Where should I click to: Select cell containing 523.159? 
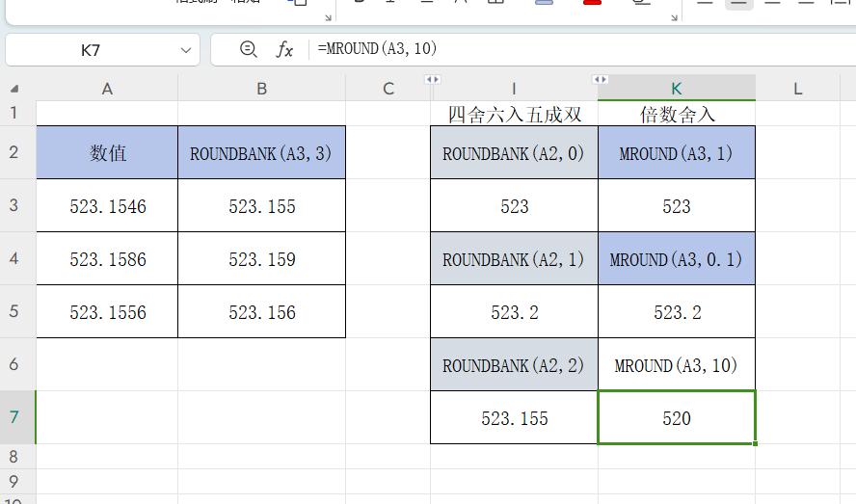pos(261,258)
